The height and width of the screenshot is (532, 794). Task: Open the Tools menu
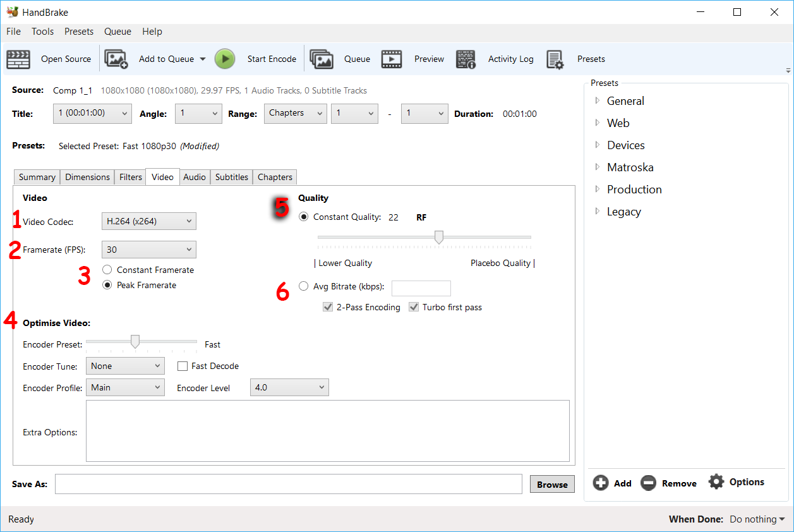(x=43, y=32)
